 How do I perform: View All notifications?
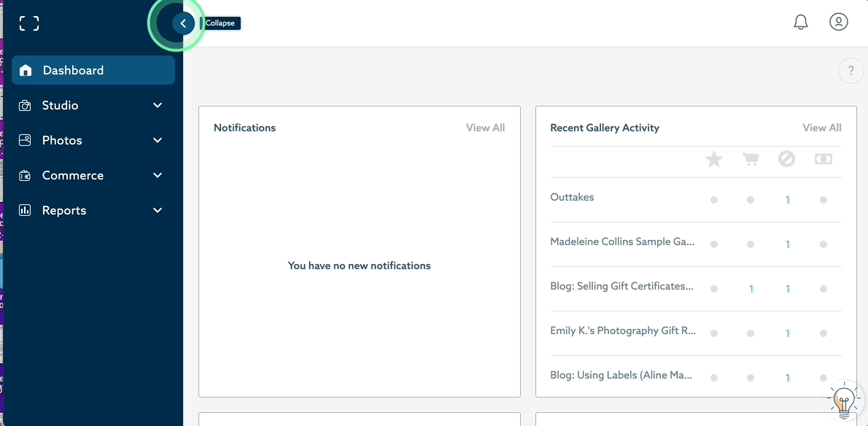485,127
